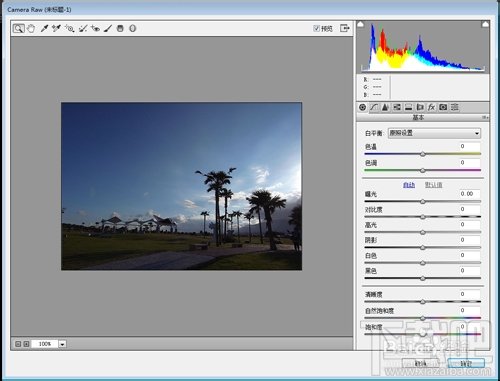
Task: Click the 阴影 shadows slider handle
Action: pos(423,248)
